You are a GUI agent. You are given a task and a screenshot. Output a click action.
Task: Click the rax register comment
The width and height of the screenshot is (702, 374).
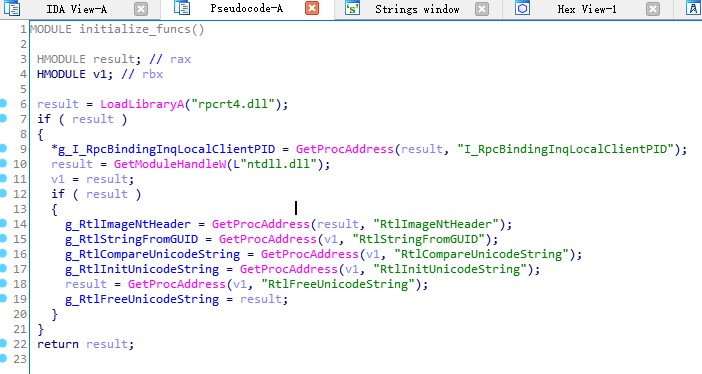coord(180,59)
